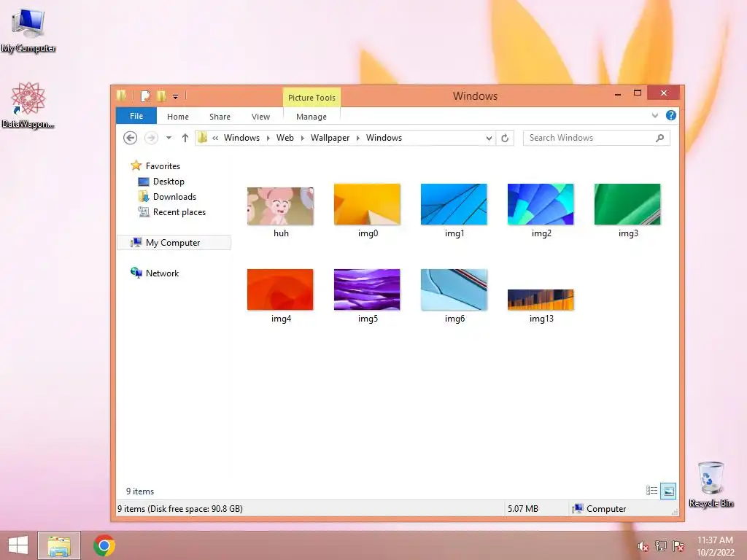The height and width of the screenshot is (560, 747).
Task: Click the Picture Tools contextual tab
Action: (x=311, y=98)
